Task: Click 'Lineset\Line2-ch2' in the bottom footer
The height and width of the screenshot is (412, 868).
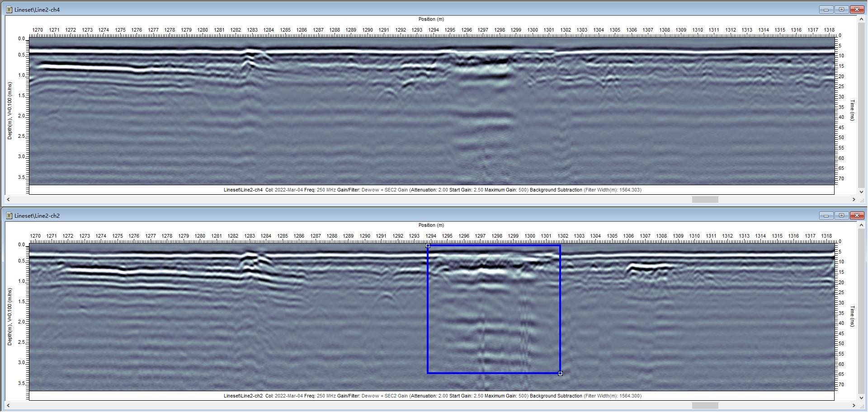Action: click(243, 396)
